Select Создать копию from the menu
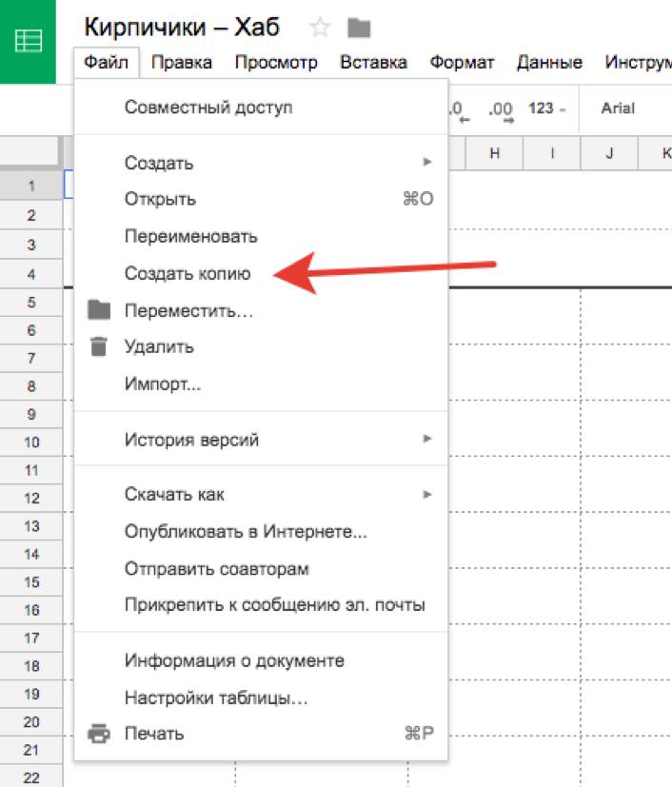The height and width of the screenshot is (787, 672). point(188,274)
